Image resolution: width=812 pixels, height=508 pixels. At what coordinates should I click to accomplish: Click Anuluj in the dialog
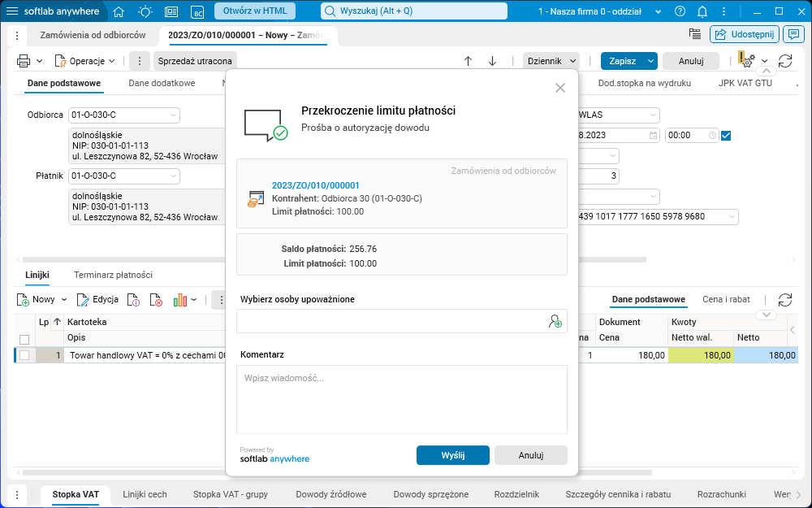click(x=531, y=455)
